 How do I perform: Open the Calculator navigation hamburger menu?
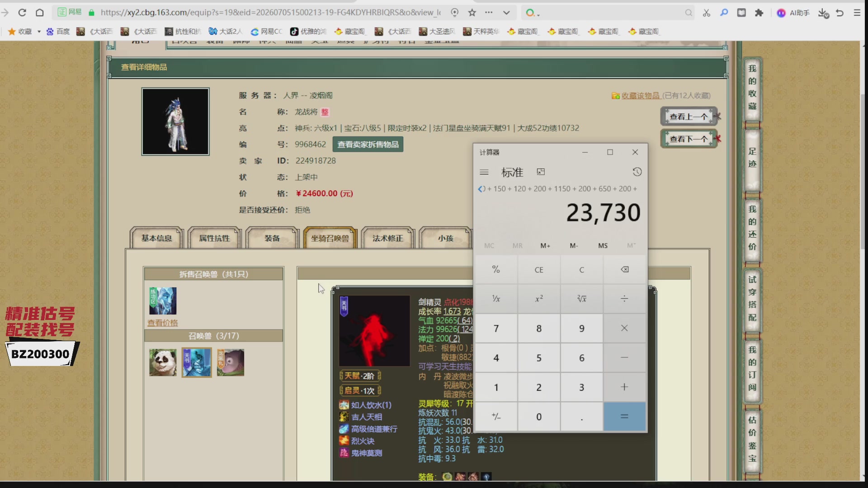coord(484,172)
